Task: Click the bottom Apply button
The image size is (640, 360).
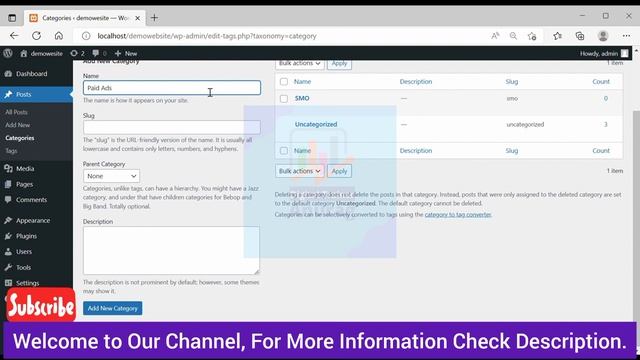Action: pos(339,171)
